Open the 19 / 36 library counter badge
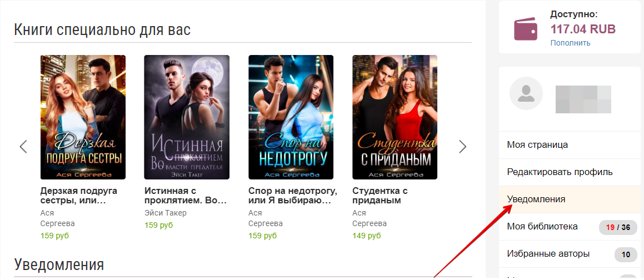 click(618, 227)
